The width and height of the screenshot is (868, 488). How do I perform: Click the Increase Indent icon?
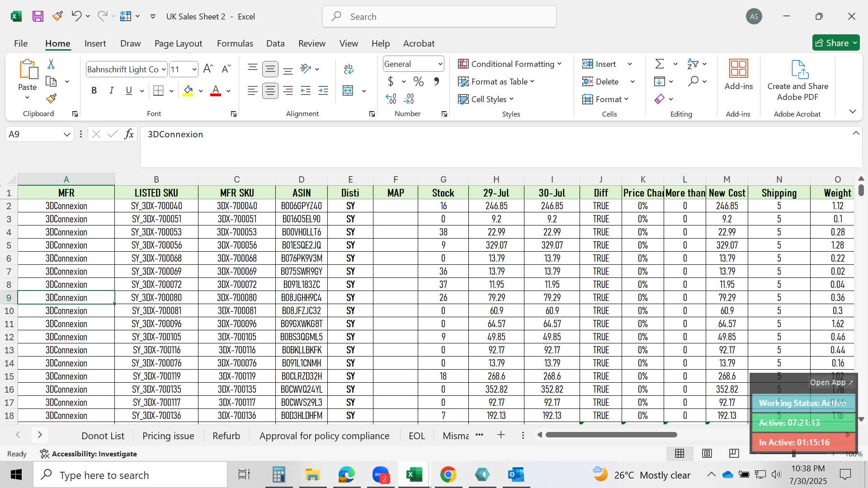pyautogui.click(x=323, y=91)
